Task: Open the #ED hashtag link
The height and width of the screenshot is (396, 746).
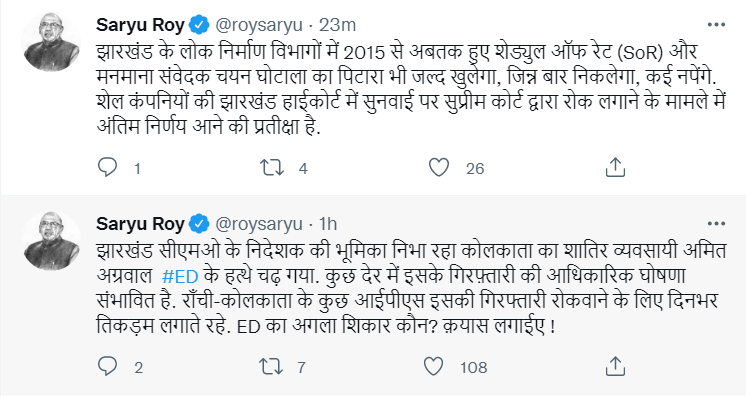Action: tap(180, 277)
